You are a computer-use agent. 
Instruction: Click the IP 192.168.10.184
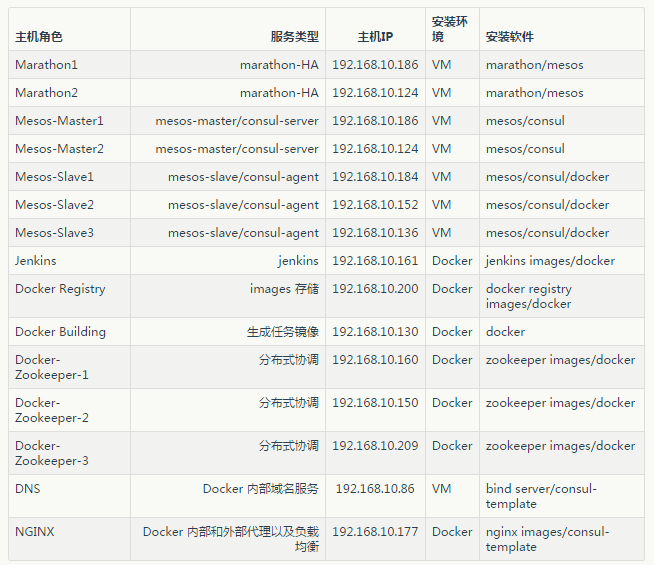tap(375, 177)
